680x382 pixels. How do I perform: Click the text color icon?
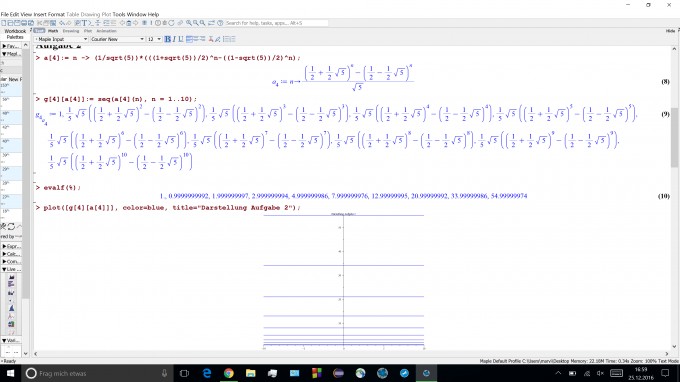[x=211, y=39]
